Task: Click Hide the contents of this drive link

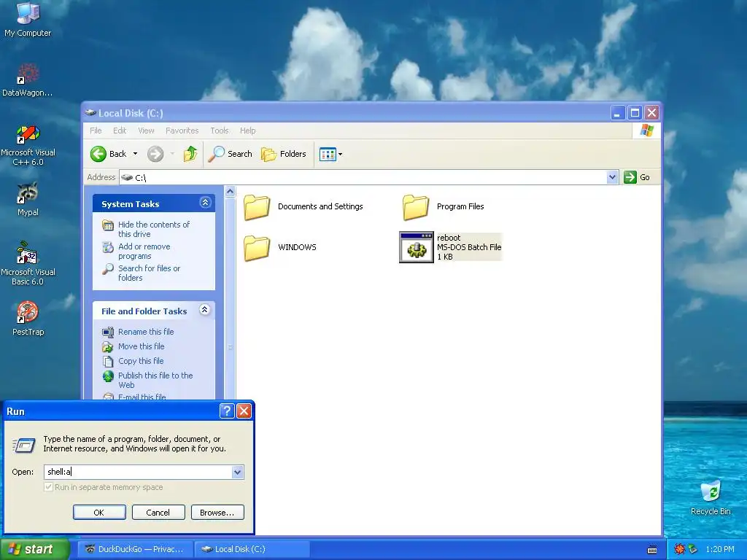Action: point(153,229)
